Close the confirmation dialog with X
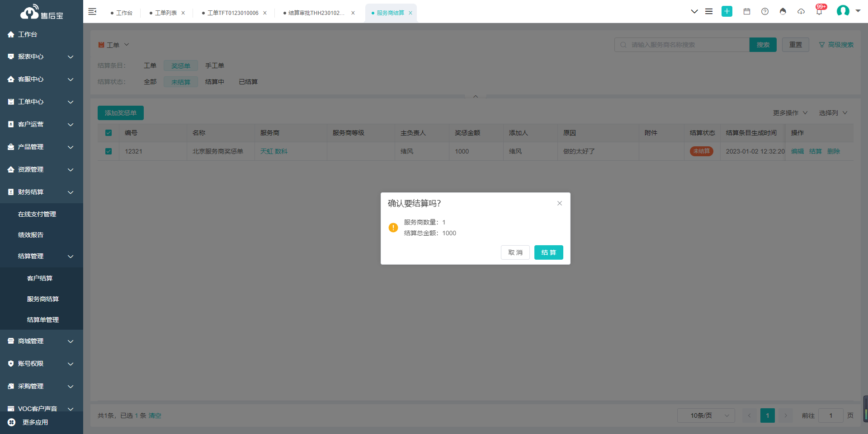 560,203
